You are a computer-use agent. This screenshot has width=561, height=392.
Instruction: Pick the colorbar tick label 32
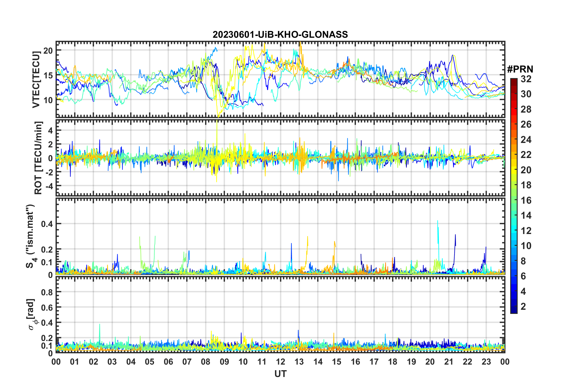[526, 79]
